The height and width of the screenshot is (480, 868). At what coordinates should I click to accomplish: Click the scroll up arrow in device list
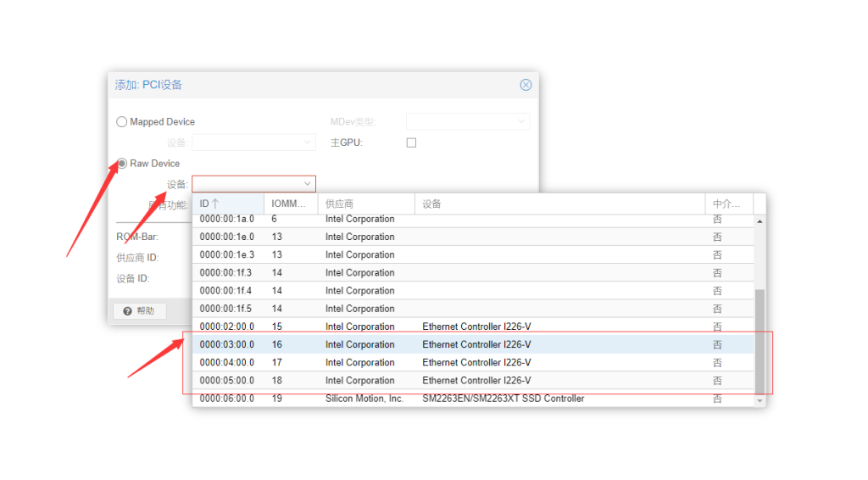click(759, 221)
